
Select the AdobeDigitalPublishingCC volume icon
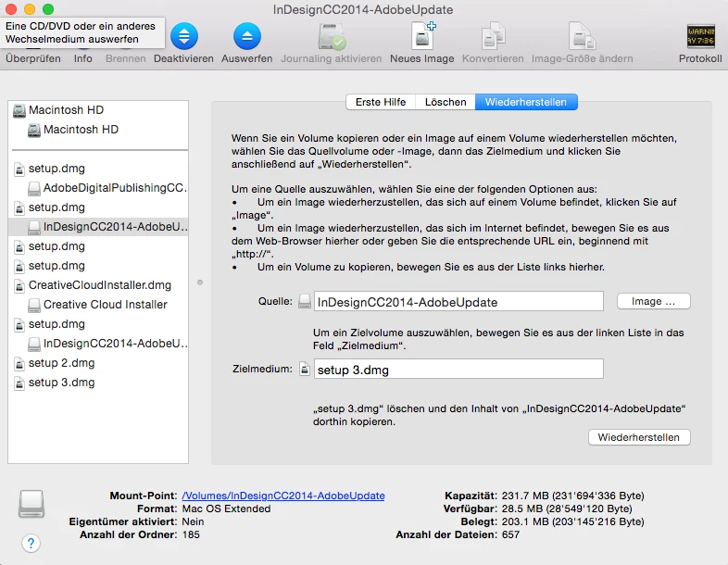pyautogui.click(x=34, y=189)
